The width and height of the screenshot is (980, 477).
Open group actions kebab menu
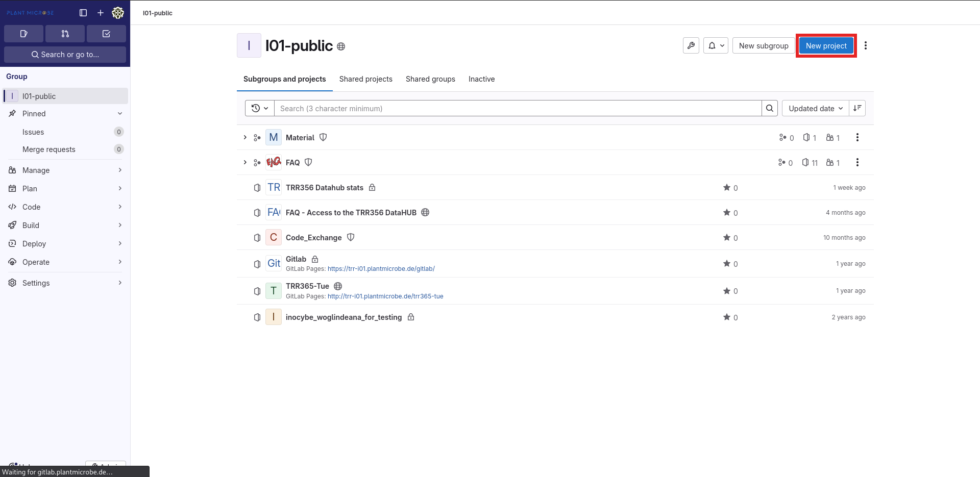pyautogui.click(x=866, y=45)
